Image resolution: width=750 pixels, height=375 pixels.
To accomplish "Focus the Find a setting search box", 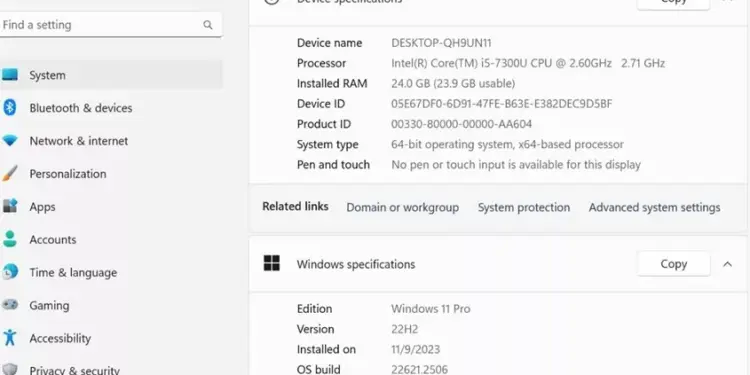I will coord(110,25).
